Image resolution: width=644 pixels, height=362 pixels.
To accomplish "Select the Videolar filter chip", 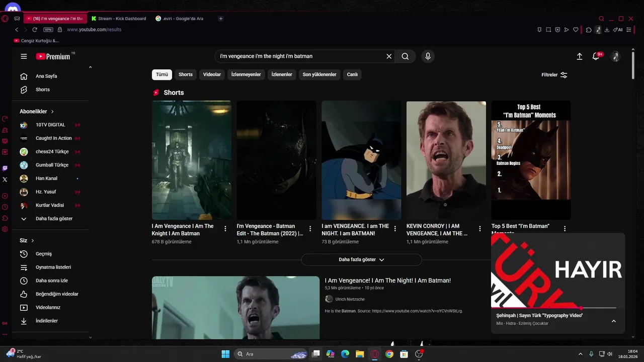I will 212,74.
